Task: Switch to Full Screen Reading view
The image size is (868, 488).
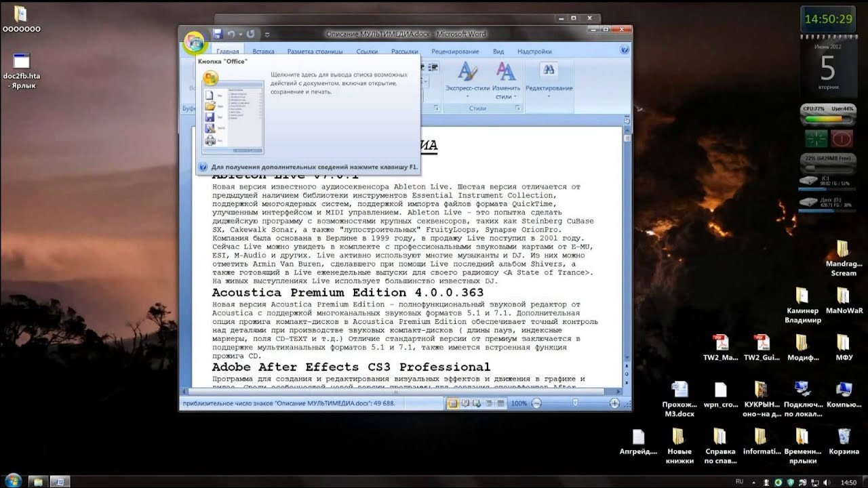Action: [x=465, y=403]
